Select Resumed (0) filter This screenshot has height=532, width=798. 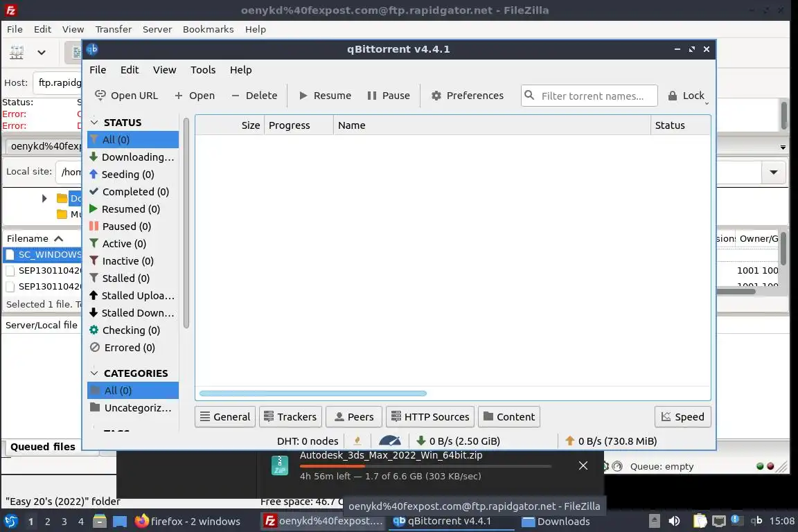pyautogui.click(x=133, y=209)
